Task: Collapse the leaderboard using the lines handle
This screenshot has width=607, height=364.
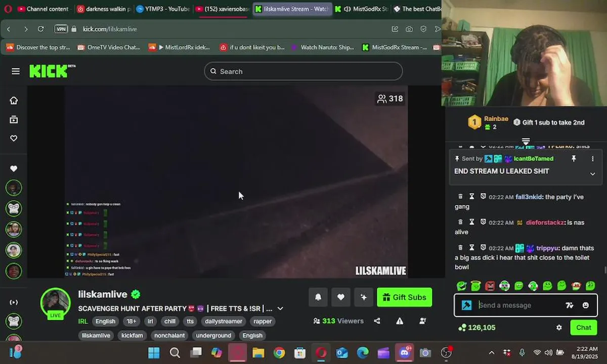Action: (526, 141)
